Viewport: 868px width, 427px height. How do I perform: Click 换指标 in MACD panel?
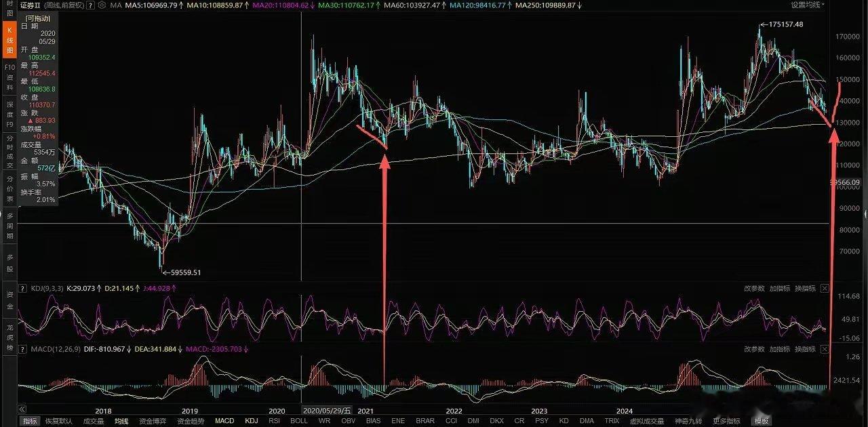click(805, 349)
